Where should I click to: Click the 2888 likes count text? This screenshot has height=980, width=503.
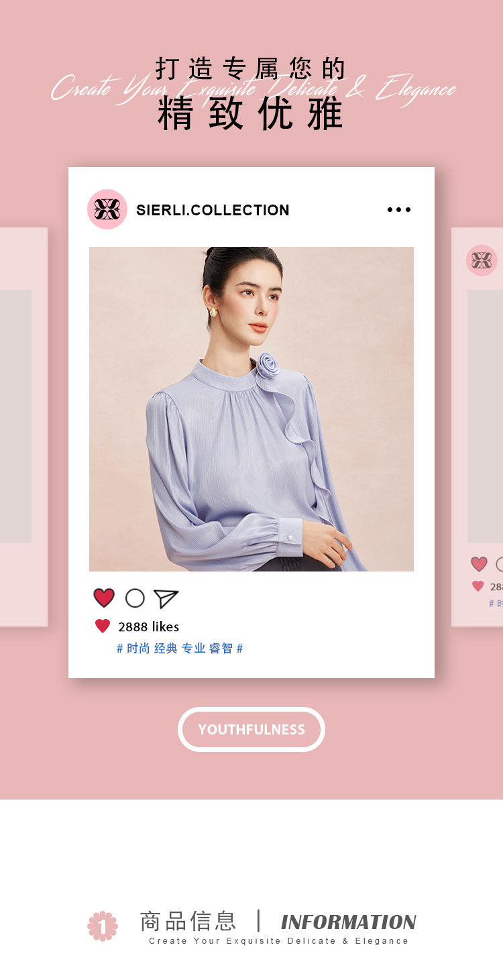click(149, 627)
